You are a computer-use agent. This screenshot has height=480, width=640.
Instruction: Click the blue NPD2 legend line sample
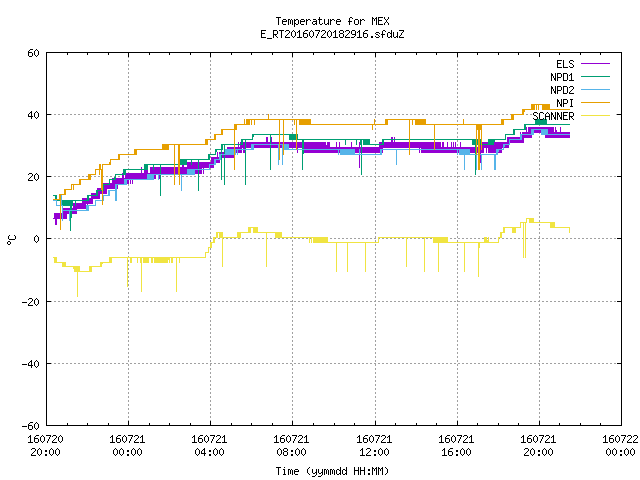point(595,89)
